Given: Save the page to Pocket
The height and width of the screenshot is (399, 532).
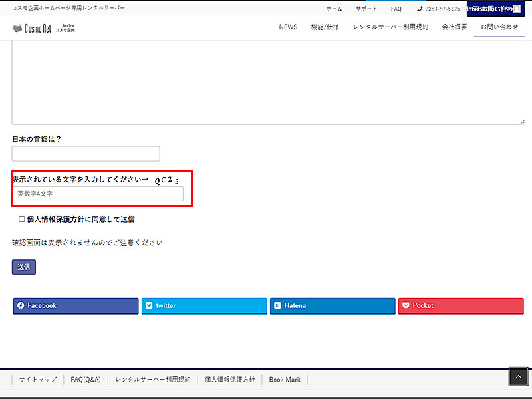Looking at the screenshot, I should (461, 305).
